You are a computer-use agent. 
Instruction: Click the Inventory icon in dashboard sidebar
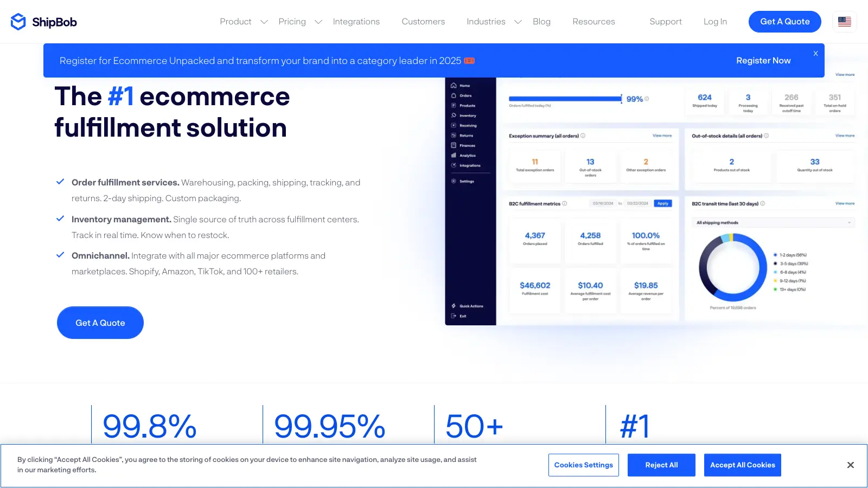[x=454, y=115]
